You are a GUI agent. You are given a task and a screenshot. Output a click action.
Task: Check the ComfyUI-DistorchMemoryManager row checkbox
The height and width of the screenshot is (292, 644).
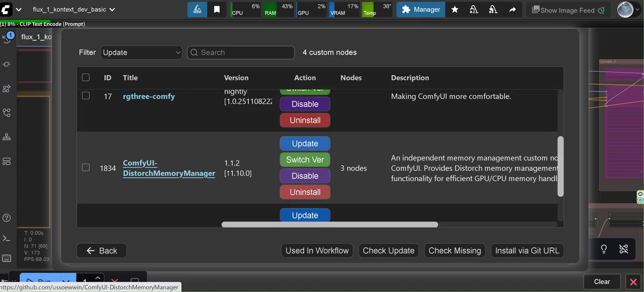pos(86,167)
